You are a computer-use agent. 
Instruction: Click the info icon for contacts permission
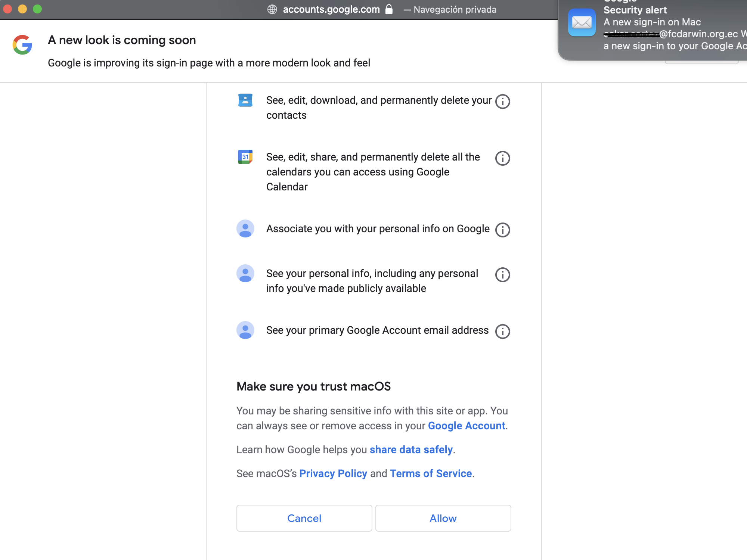[502, 102]
